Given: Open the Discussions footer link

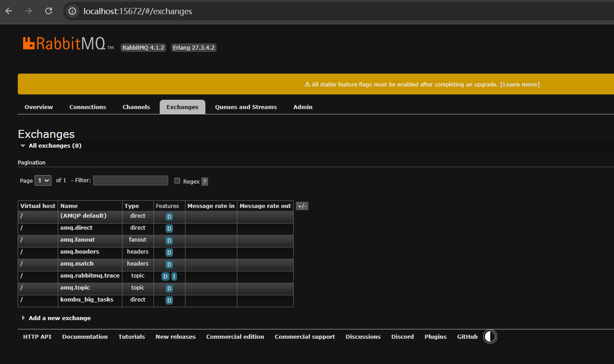Looking at the screenshot, I should 363,337.
